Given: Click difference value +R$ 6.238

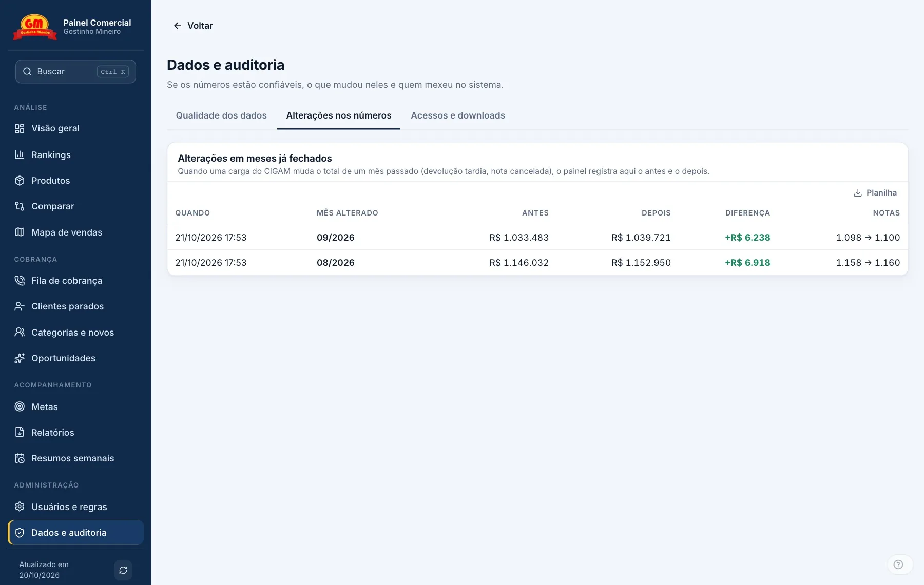Looking at the screenshot, I should [747, 238].
